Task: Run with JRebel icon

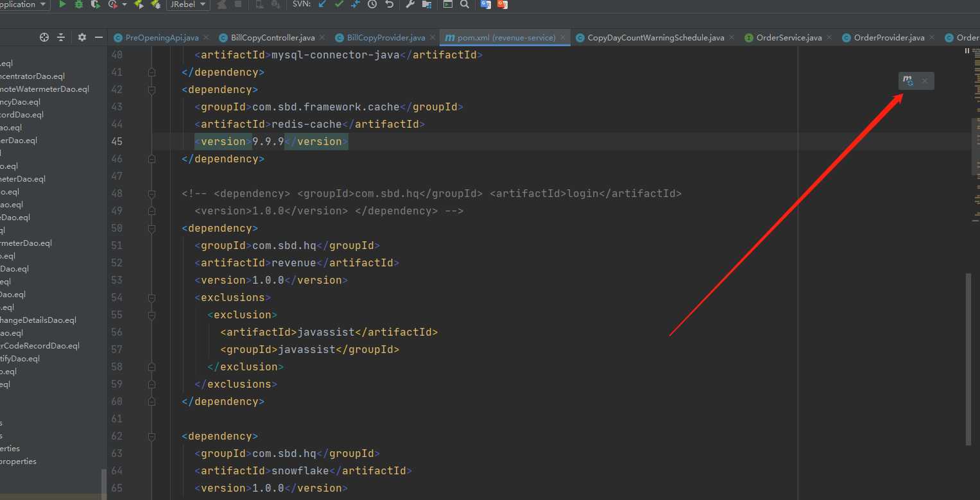Action: click(x=139, y=4)
